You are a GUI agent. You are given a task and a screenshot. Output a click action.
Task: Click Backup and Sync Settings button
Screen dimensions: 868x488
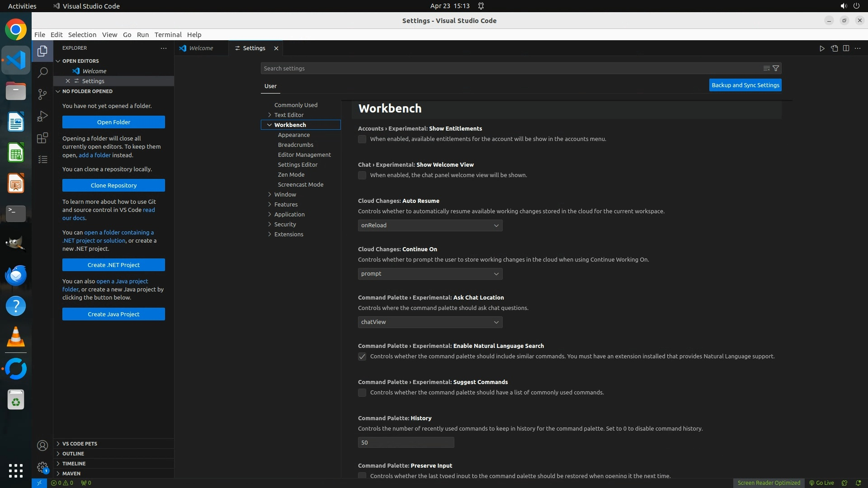pos(745,85)
